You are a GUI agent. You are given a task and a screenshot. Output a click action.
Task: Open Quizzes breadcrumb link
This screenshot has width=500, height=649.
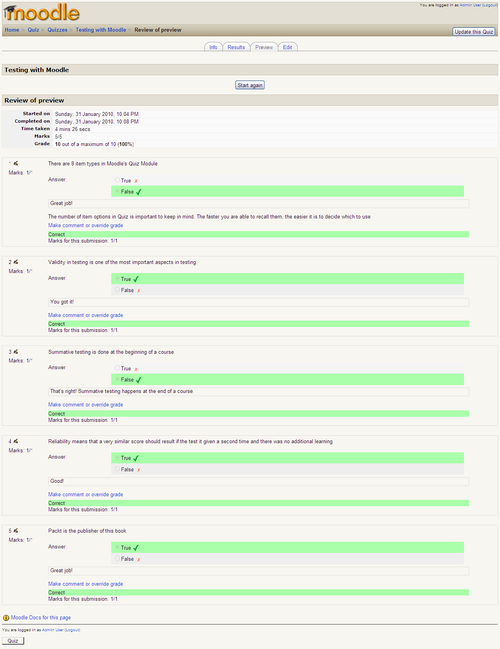[57, 30]
